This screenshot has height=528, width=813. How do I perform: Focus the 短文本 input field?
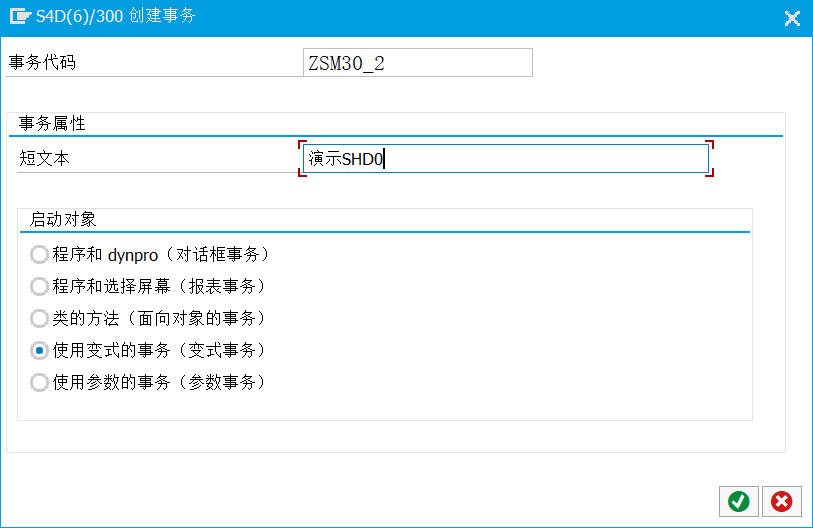click(x=506, y=159)
